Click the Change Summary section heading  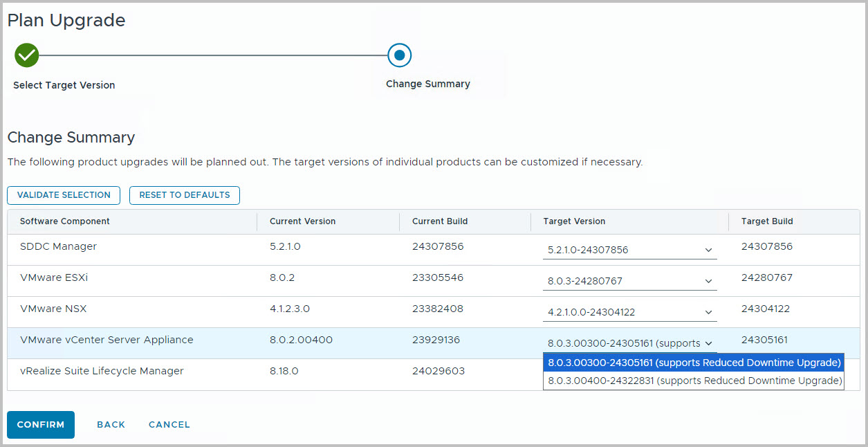pyautogui.click(x=71, y=137)
